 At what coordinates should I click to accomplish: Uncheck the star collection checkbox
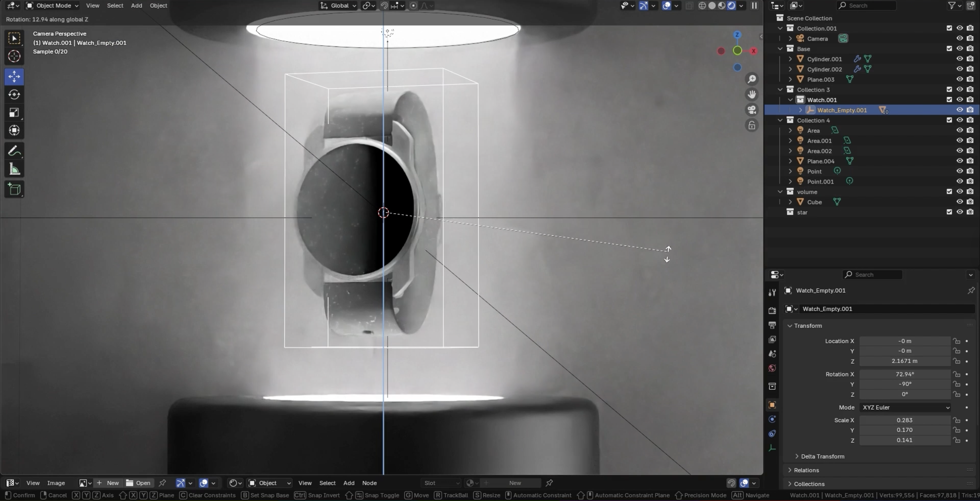click(949, 212)
